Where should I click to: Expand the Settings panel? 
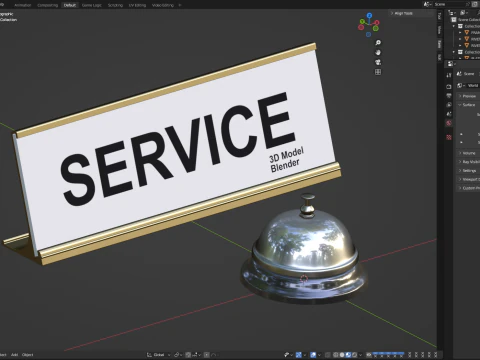pyautogui.click(x=468, y=170)
